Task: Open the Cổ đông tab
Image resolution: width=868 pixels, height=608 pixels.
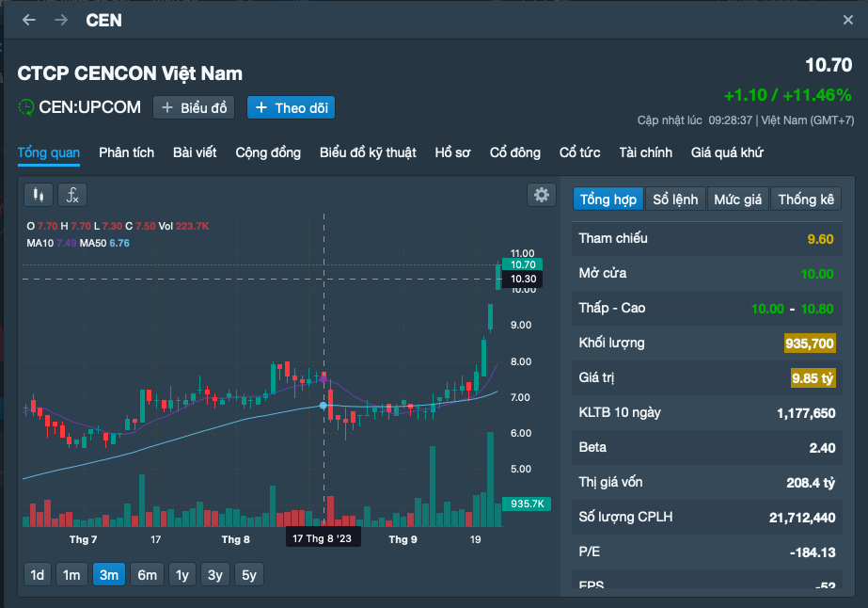Action: 514,152
